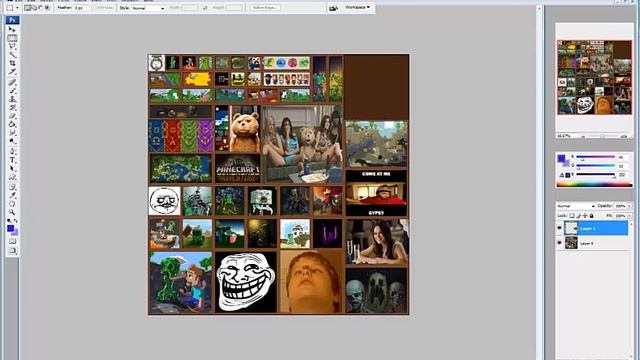Toggle Quick Mask mode in toolbox
The height and width of the screenshot is (360, 640).
[x=12, y=242]
